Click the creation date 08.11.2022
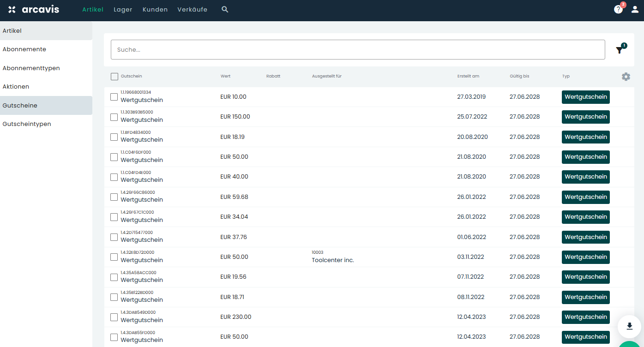Viewport: 644px width, 347px height. click(x=471, y=297)
